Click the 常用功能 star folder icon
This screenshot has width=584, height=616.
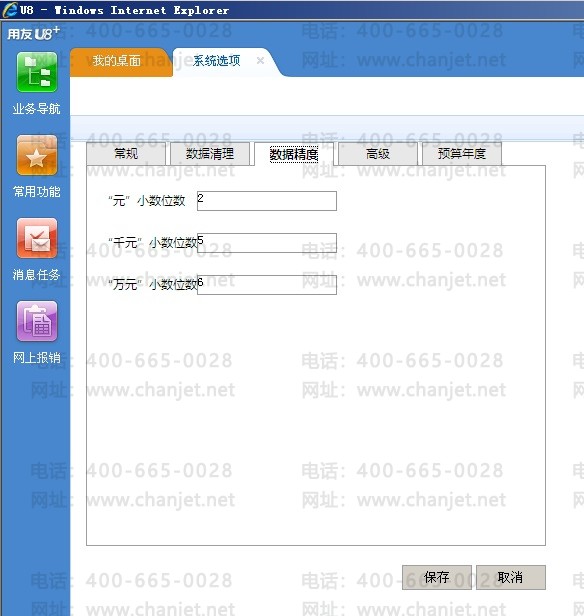37,155
